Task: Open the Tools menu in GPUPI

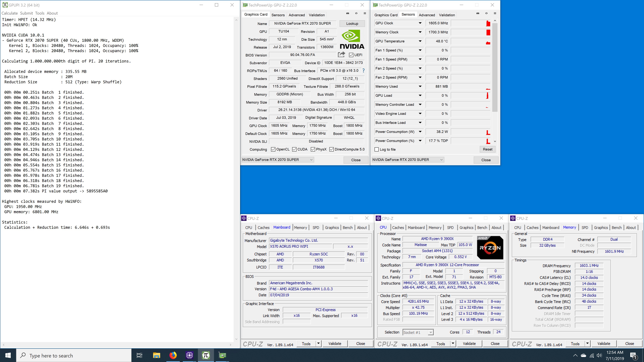Action: point(40,13)
